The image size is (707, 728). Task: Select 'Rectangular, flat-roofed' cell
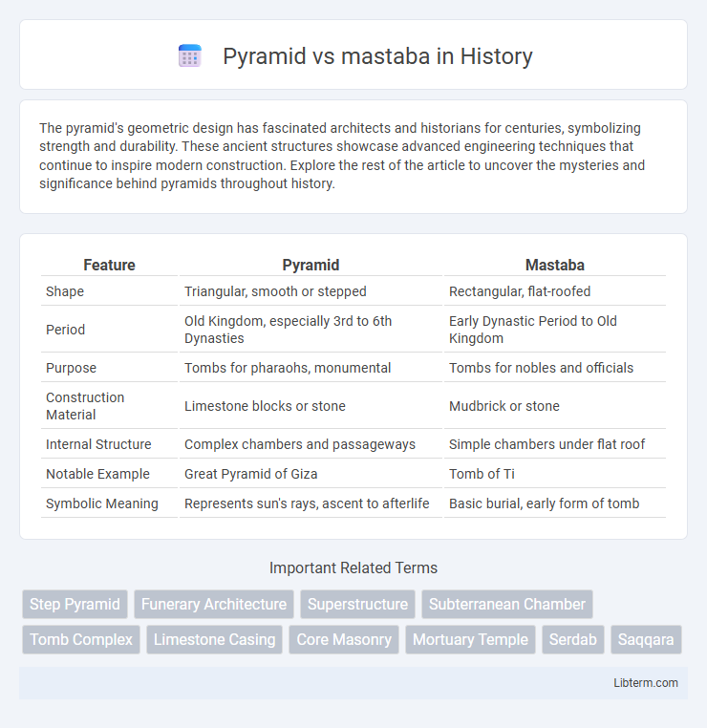(x=555, y=291)
